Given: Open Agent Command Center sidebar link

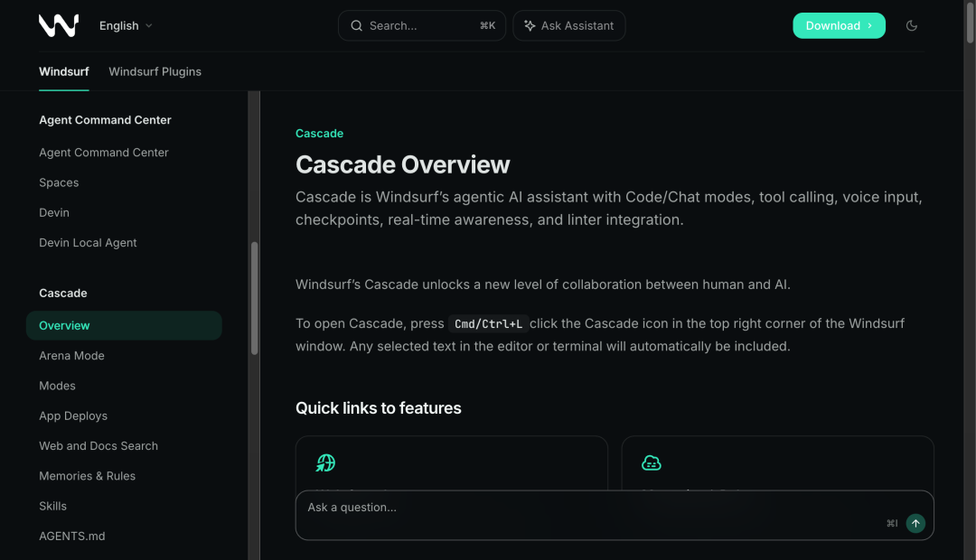Looking at the screenshot, I should point(104,153).
